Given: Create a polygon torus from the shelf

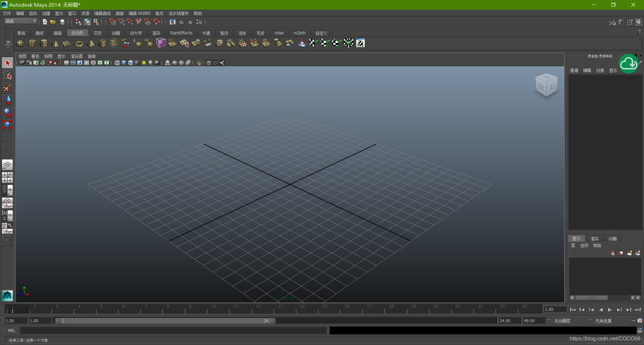Looking at the screenshot, I should pyautogui.click(x=79, y=44).
